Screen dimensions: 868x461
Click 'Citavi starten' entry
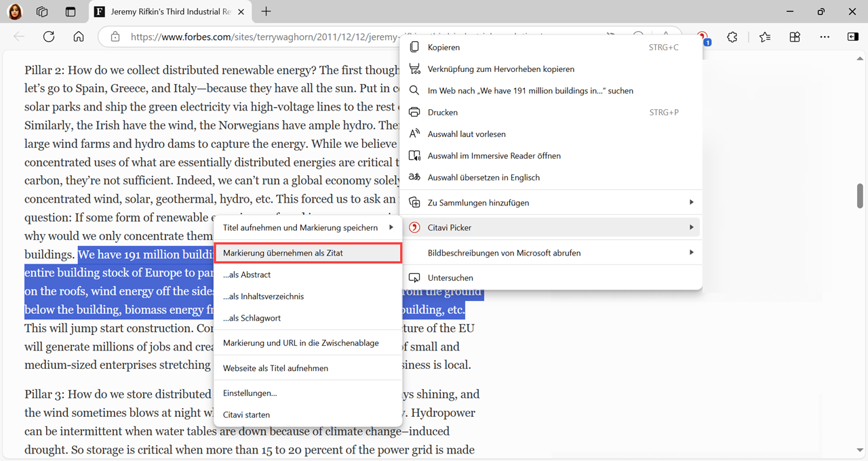coord(246,415)
